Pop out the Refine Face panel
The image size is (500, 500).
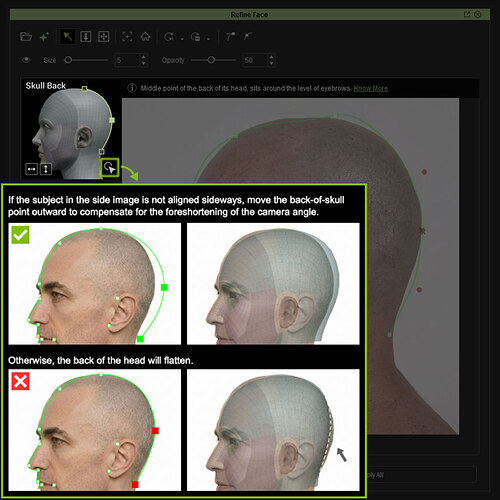pyautogui.click(x=467, y=14)
